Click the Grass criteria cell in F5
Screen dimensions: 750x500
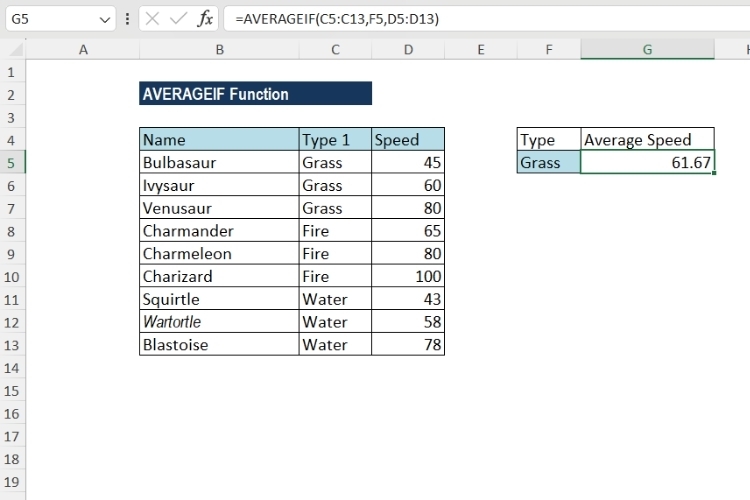click(x=549, y=163)
